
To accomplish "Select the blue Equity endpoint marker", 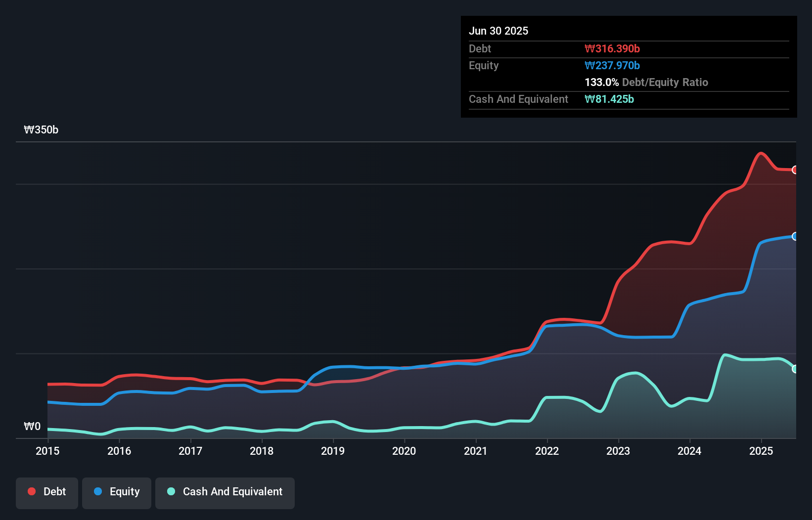I will pyautogui.click(x=795, y=236).
